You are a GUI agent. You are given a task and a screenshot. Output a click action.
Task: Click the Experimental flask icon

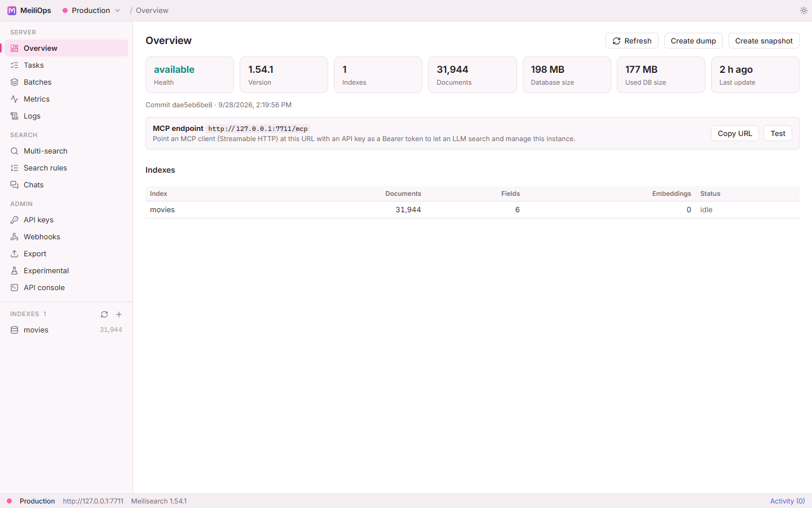pyautogui.click(x=15, y=271)
